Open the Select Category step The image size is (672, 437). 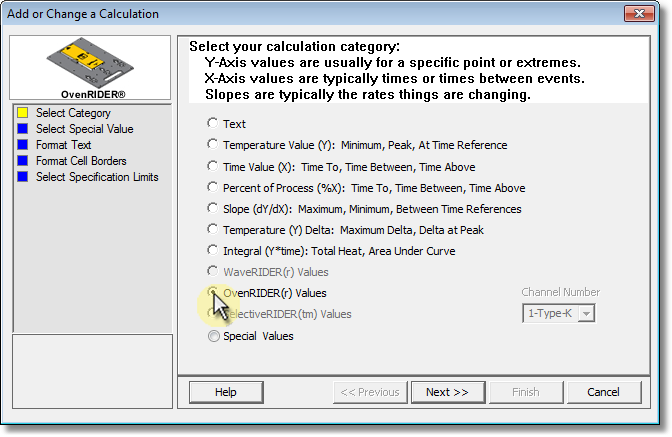(73, 113)
